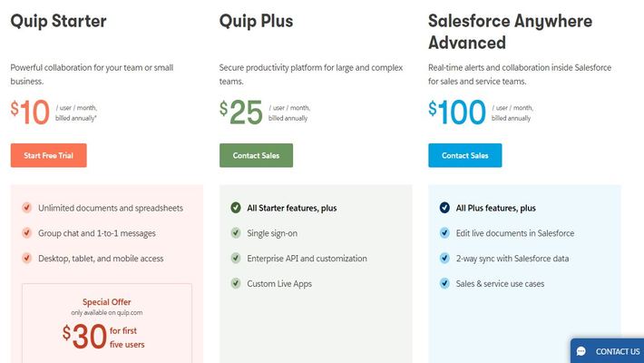
Task: Click the Quip Starter plan heading
Action: [x=58, y=22]
